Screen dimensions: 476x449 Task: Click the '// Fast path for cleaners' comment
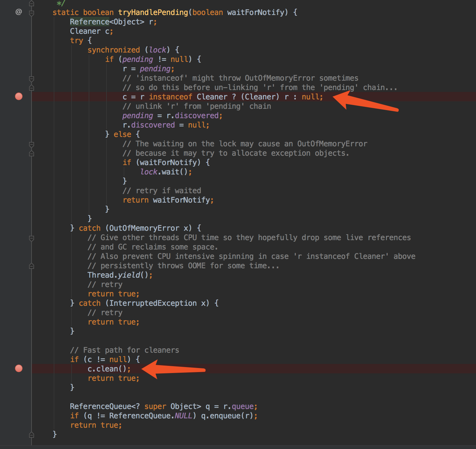point(124,350)
